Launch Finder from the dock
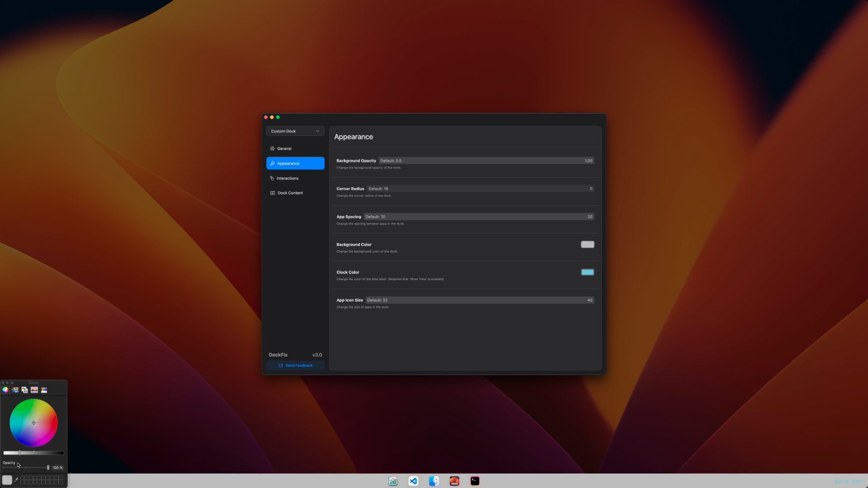The width and height of the screenshot is (868, 488). click(x=434, y=481)
